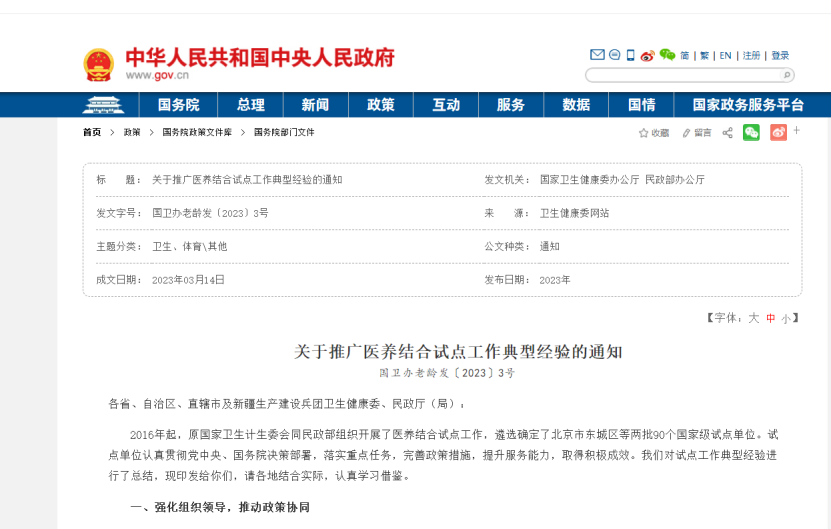The height and width of the screenshot is (529, 831).
Task: Open the mobile phone icon
Action: (x=630, y=55)
